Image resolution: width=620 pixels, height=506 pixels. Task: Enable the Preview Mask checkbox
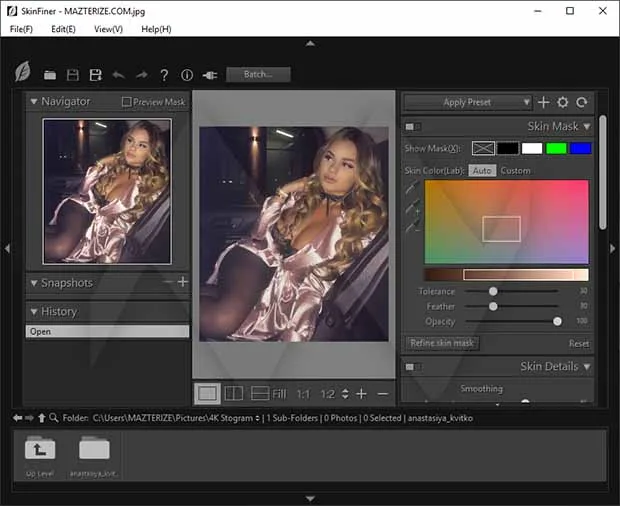point(126,102)
